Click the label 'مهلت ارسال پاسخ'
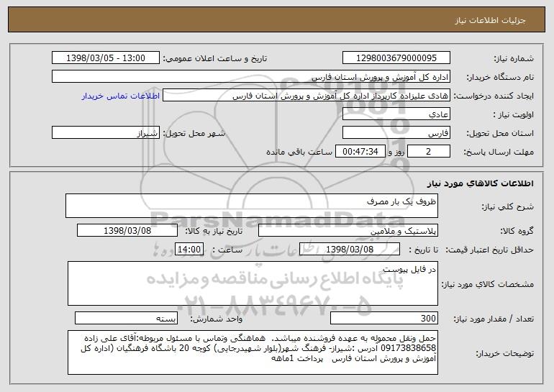This screenshot has width=554, height=392. pos(499,152)
